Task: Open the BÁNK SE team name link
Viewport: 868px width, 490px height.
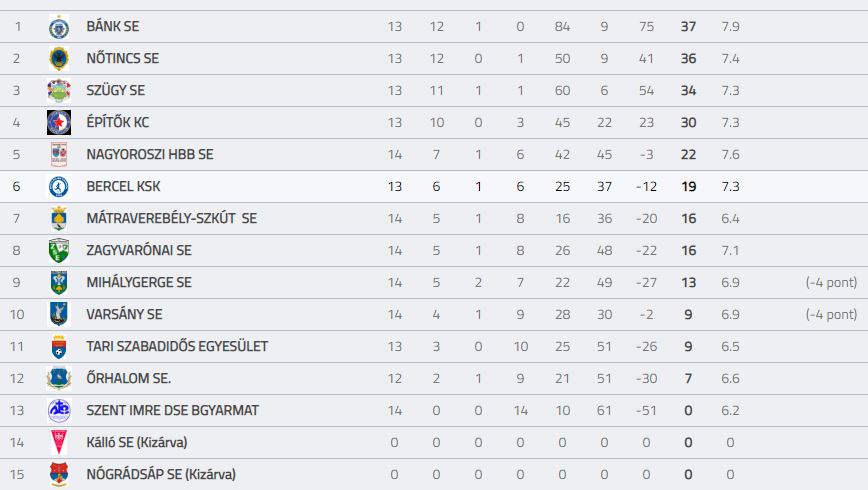Action: click(113, 27)
